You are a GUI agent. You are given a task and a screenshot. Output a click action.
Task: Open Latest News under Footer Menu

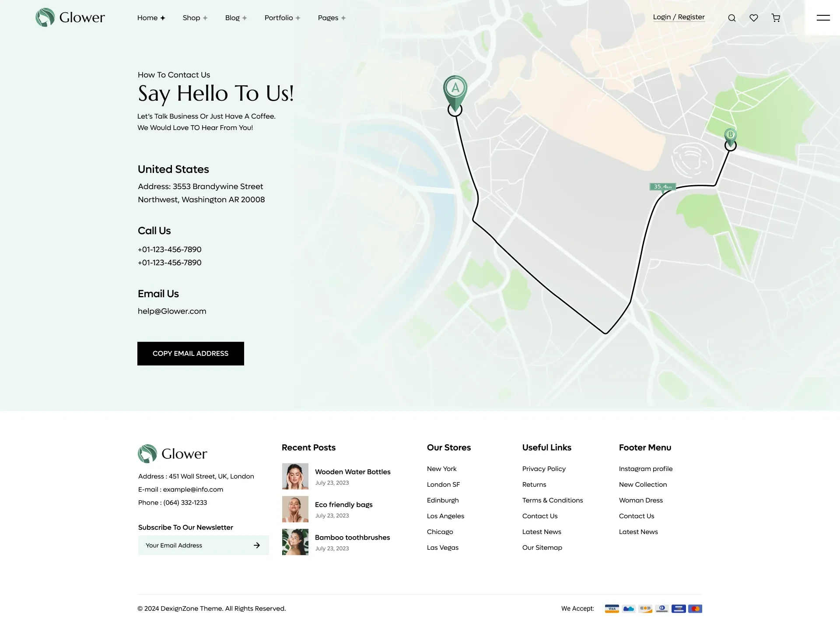pyautogui.click(x=638, y=532)
